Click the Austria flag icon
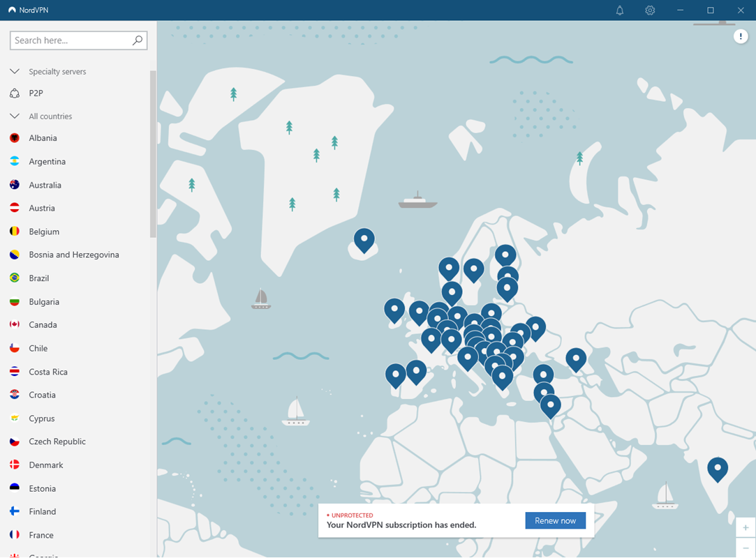756x558 pixels. point(15,208)
